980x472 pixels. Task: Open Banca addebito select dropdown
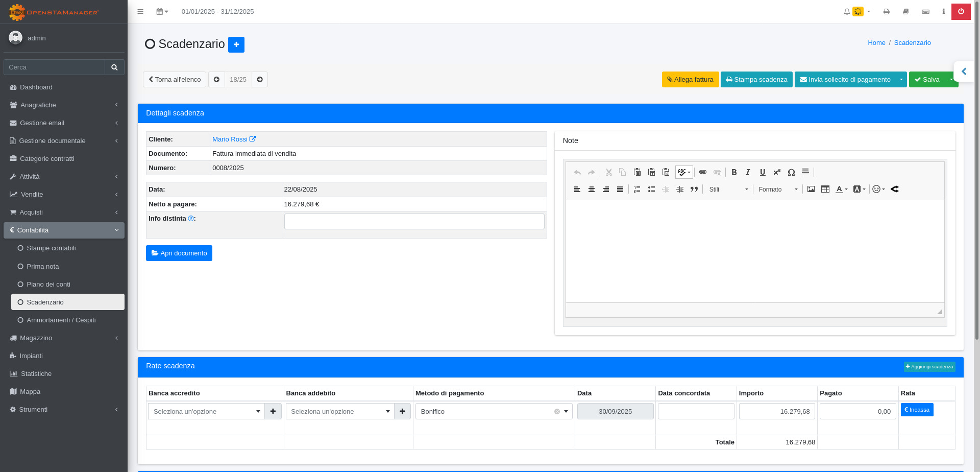point(340,411)
